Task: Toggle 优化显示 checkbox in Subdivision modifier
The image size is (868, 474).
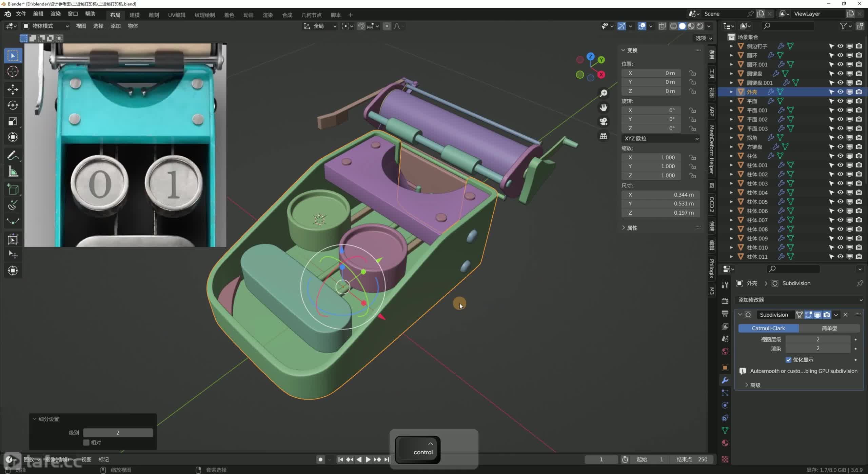Action: (x=788, y=360)
